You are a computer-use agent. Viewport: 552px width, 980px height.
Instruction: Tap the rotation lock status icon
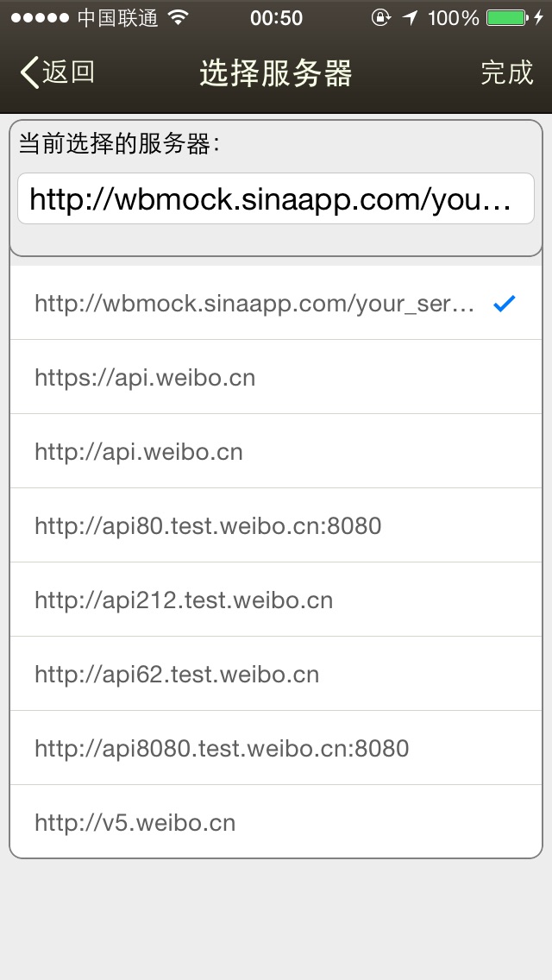click(380, 17)
